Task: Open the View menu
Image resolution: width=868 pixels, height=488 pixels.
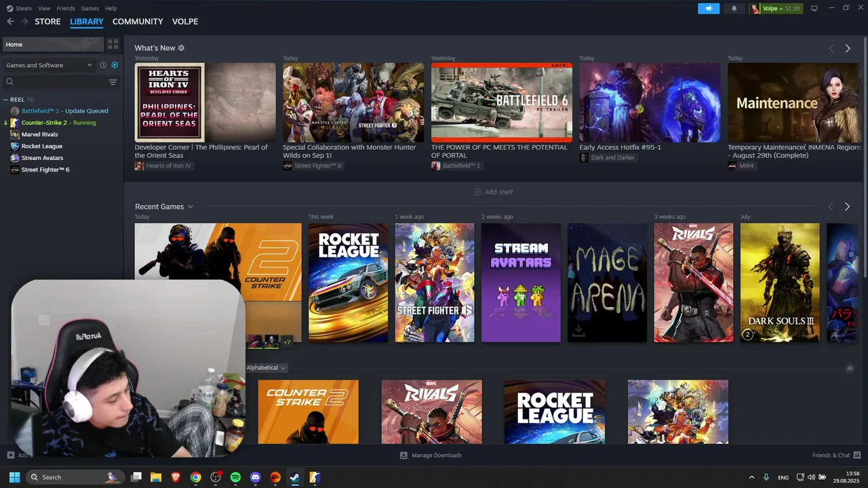Action: tap(44, 8)
